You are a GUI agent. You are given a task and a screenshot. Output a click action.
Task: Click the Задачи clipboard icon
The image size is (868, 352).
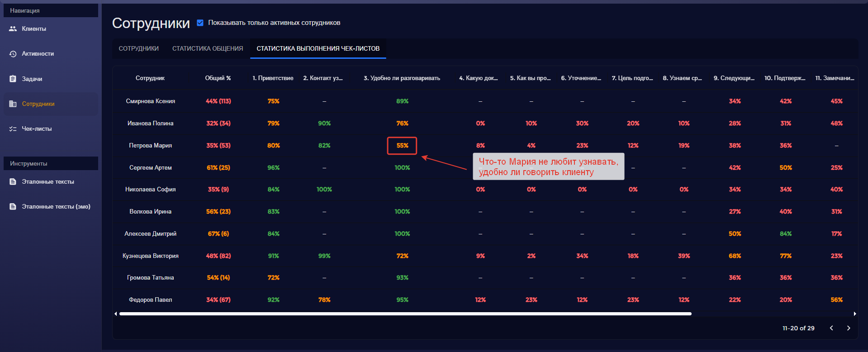click(x=13, y=79)
